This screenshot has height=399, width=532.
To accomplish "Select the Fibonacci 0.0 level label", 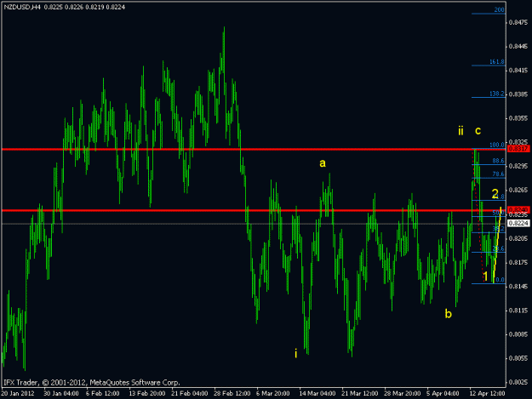I will [501, 280].
